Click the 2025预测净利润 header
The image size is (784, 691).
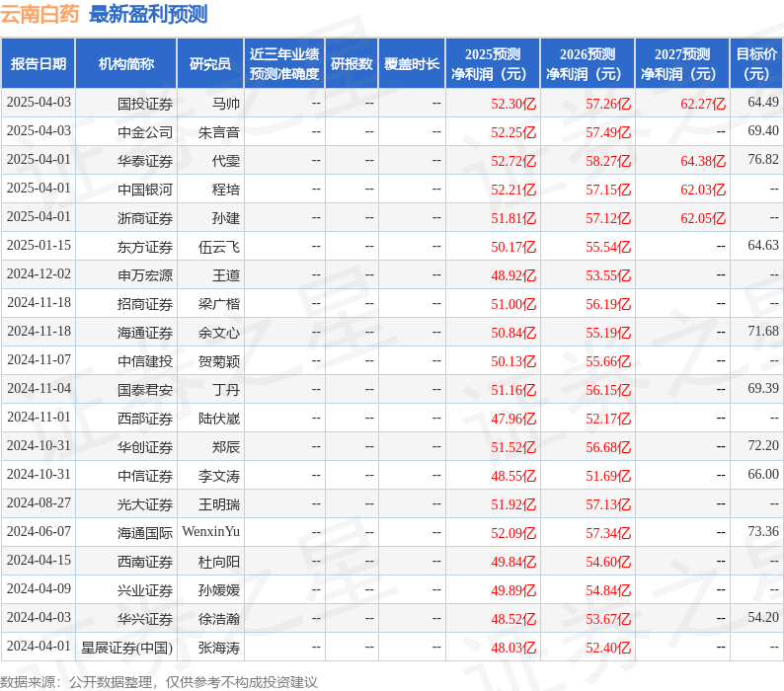pos(493,64)
